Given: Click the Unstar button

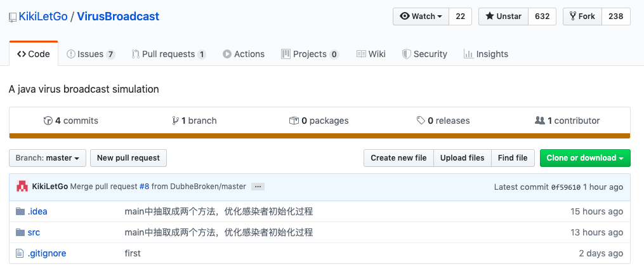Looking at the screenshot, I should pyautogui.click(x=503, y=17).
